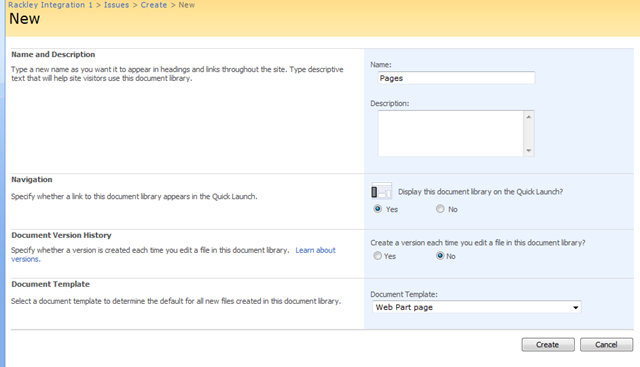The height and width of the screenshot is (367, 640).
Task: Click the Cancel button
Action: 606,345
